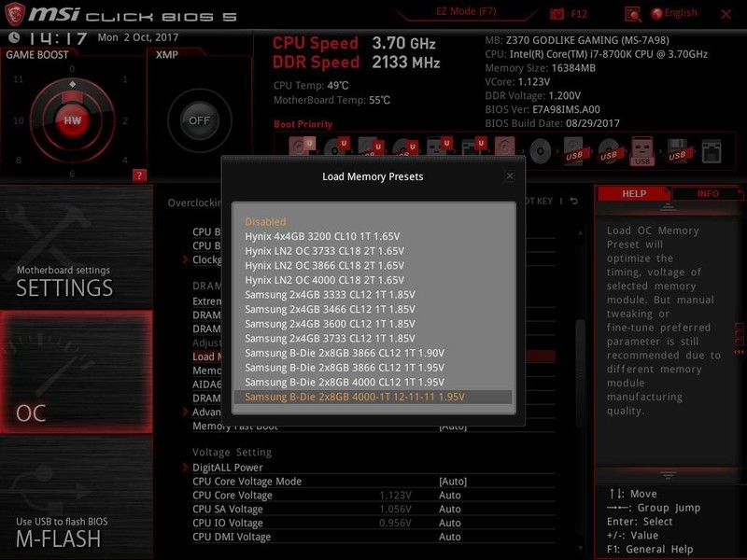
Task: Take a screenshot with the F12 camera icon
Action: coord(557,14)
